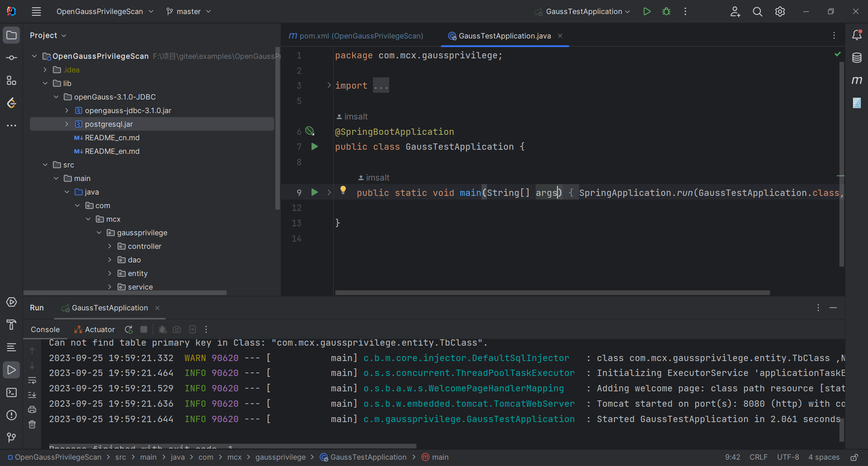Image resolution: width=868 pixels, height=466 pixels.
Task: Click 4 spaces indent setting
Action: [x=824, y=457]
